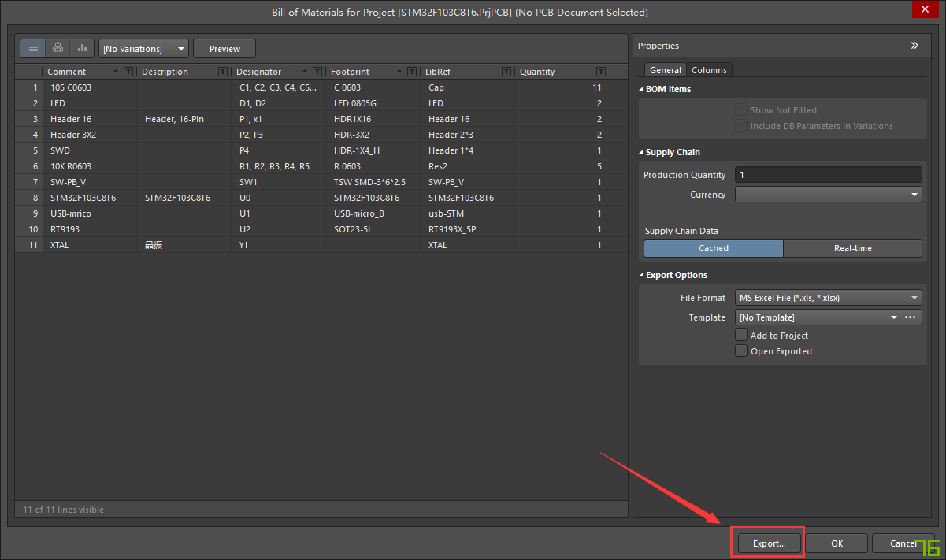Image resolution: width=946 pixels, height=560 pixels.
Task: Switch to the Columns tab
Action: [x=710, y=70]
